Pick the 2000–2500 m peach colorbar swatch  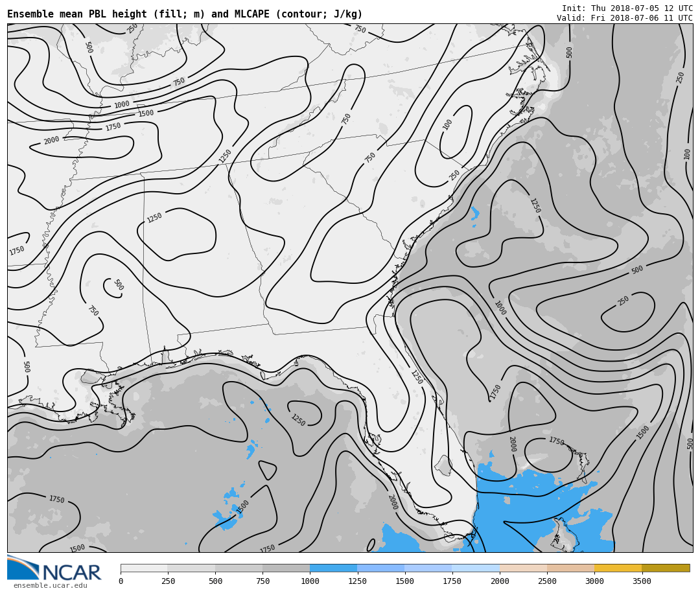pyautogui.click(x=523, y=568)
